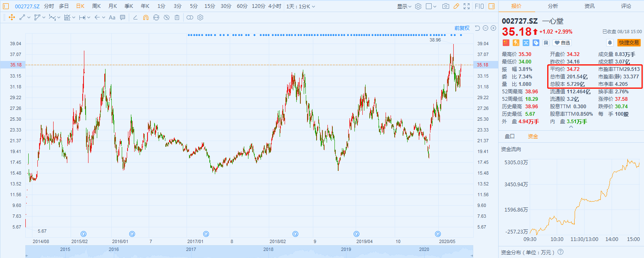The image size is (644, 258).
Task: Open the 显示 display dropdown
Action: coord(404,6)
